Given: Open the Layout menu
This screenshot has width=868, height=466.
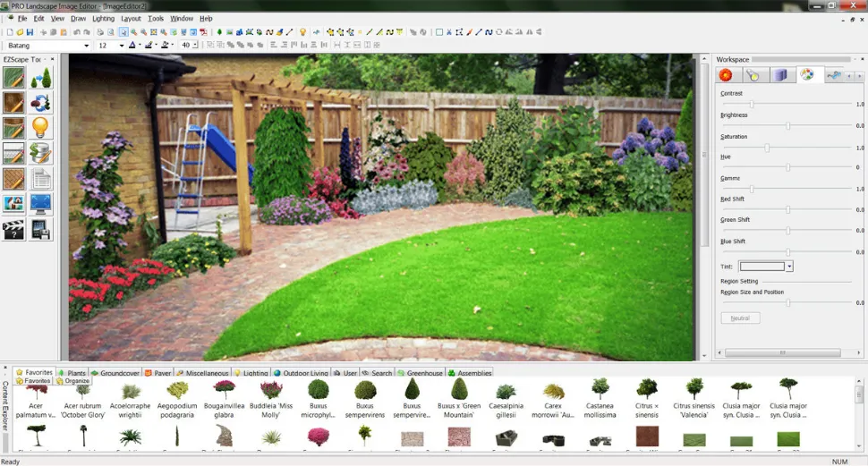Looking at the screenshot, I should 132,18.
